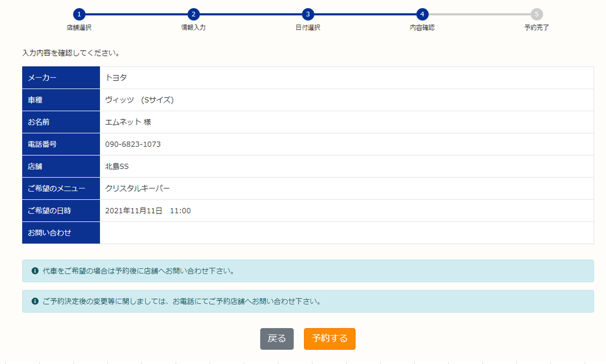Screen dimensions: 606x364
Task: Select the 車種 header cell
Action: tap(61, 100)
